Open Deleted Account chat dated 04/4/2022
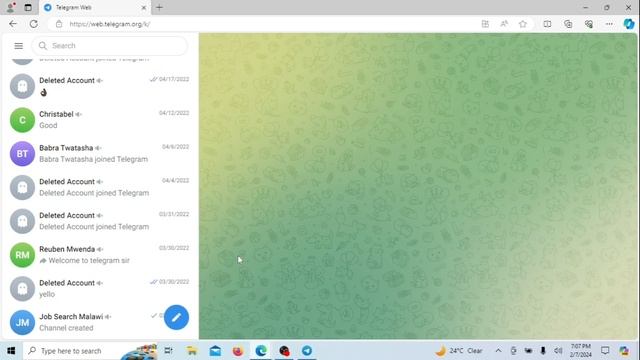 click(x=100, y=187)
